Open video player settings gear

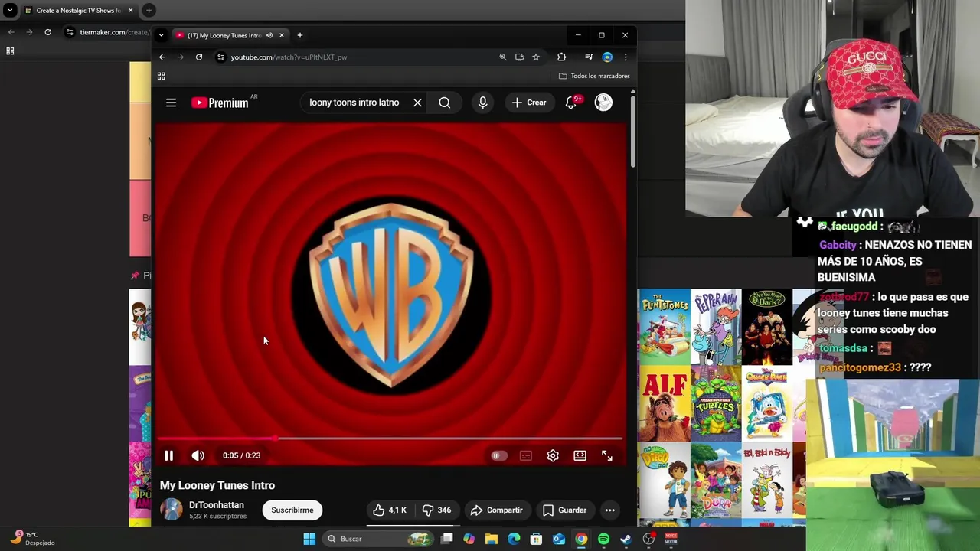point(553,455)
